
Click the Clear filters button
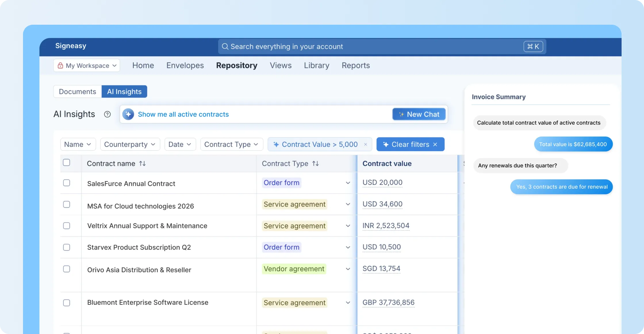click(x=410, y=144)
